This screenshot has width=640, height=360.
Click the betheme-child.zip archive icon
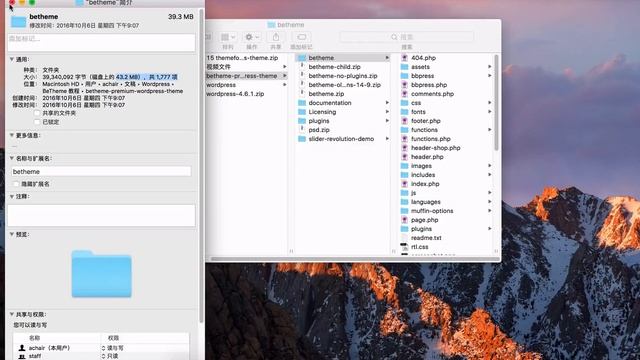[x=302, y=67]
